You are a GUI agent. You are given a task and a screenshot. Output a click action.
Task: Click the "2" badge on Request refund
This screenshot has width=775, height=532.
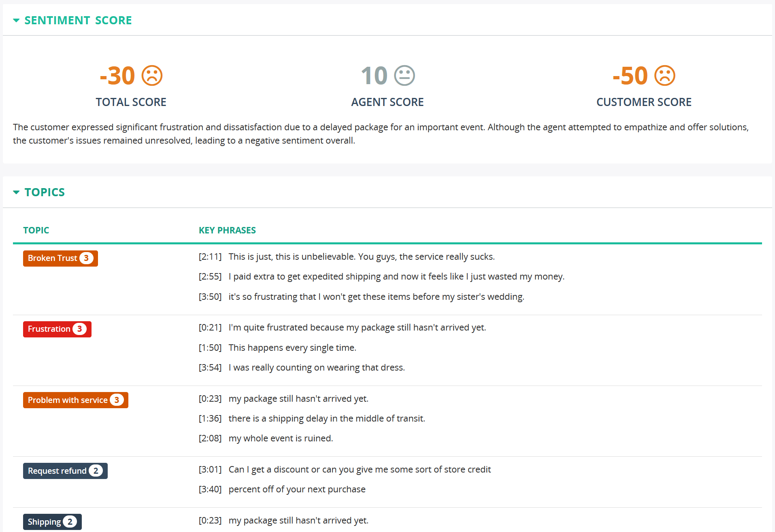(x=96, y=471)
